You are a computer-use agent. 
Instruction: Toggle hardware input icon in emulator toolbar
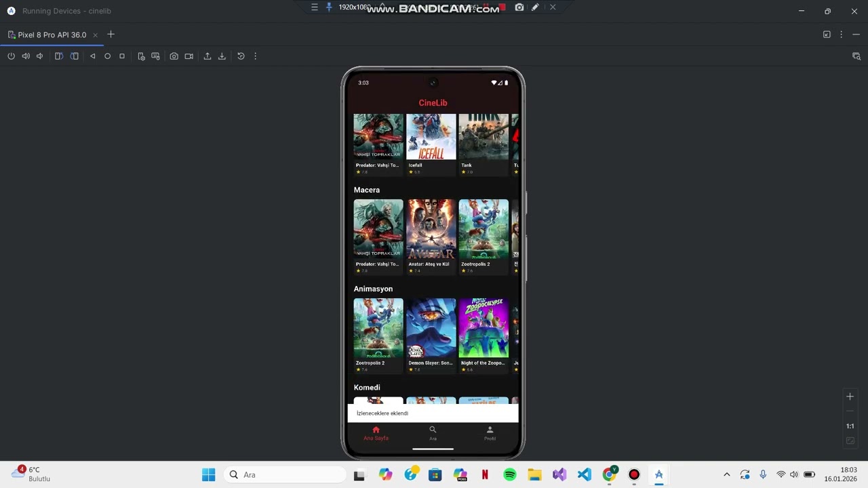point(156,56)
